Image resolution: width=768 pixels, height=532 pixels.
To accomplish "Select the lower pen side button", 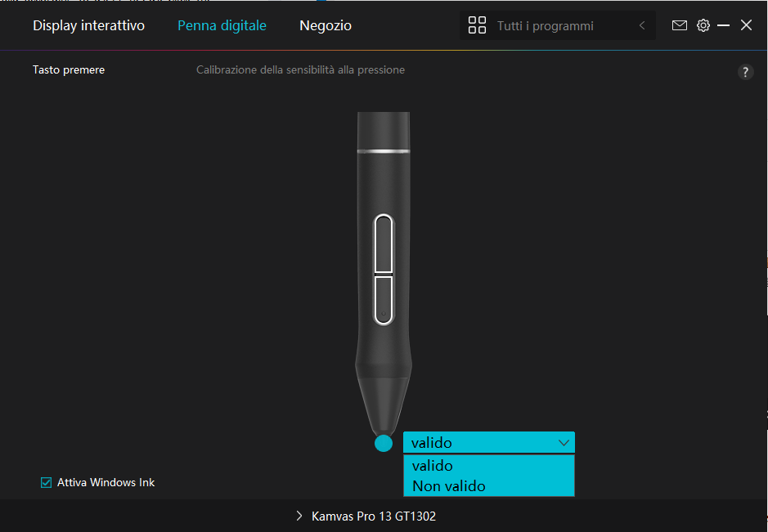I will 384,298.
